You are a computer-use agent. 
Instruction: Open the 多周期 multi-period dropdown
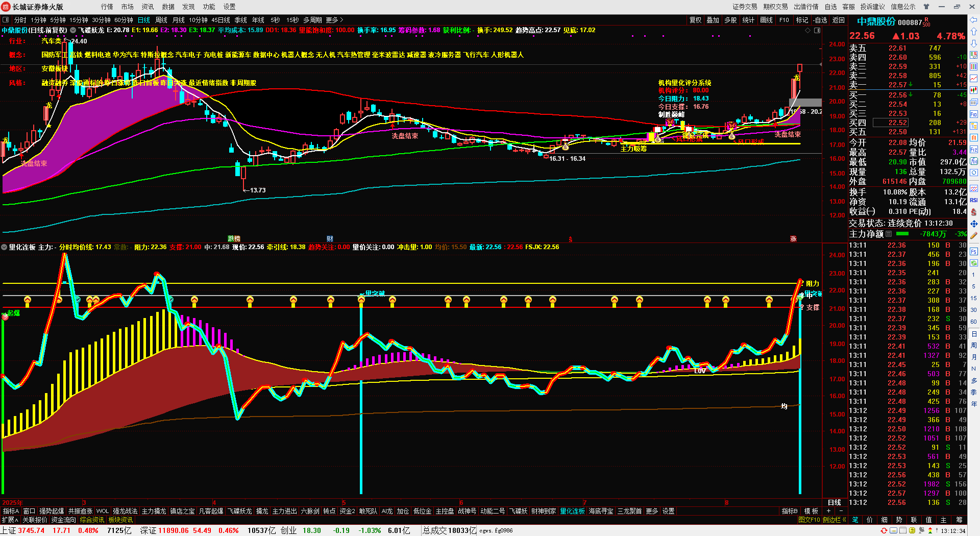312,20
